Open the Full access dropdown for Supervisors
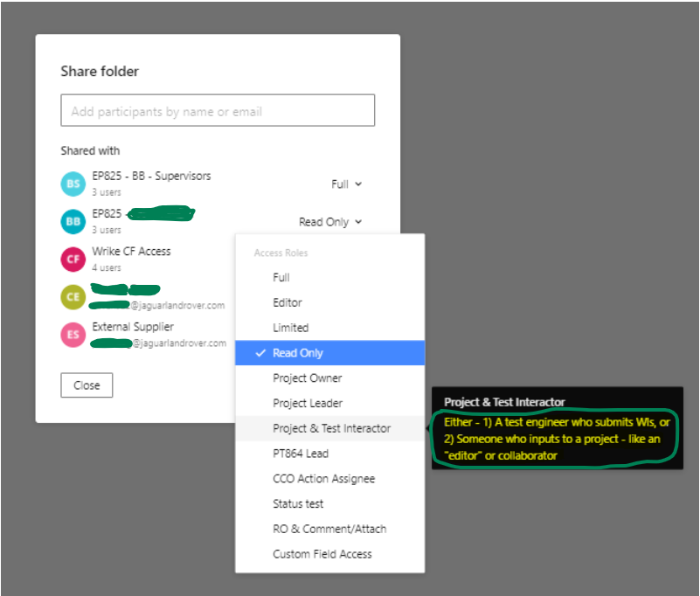Screen dimensions: 700x596 click(x=346, y=184)
